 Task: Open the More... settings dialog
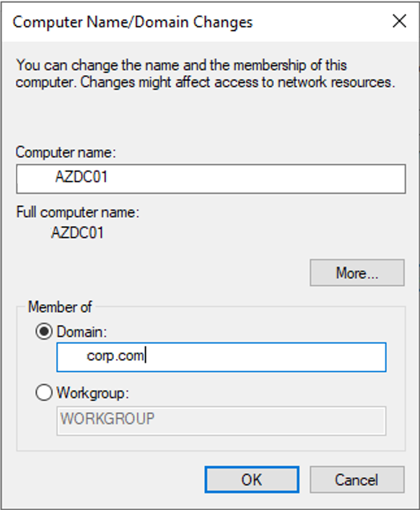click(x=357, y=272)
